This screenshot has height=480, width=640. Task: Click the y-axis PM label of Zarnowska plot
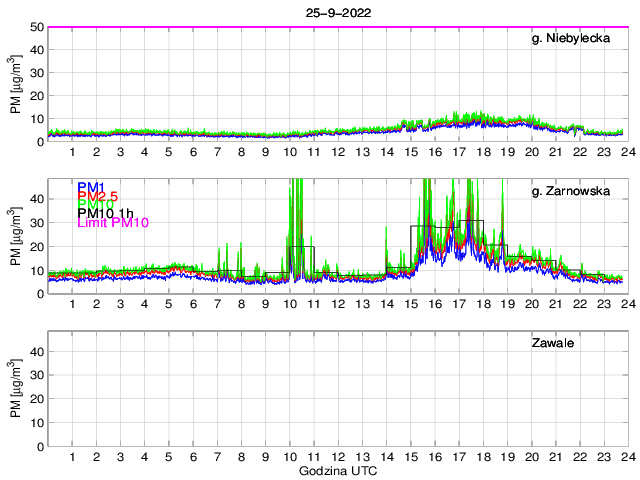click(16, 236)
